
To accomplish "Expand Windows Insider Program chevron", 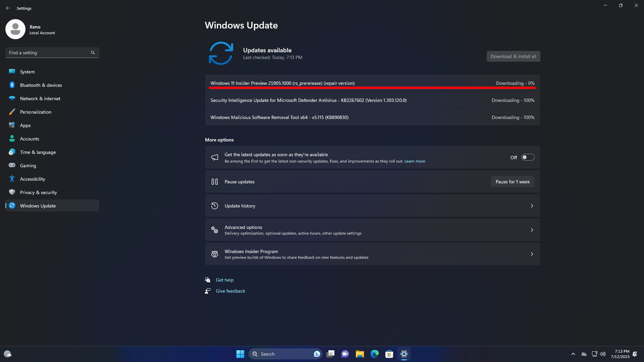I will [x=532, y=254].
